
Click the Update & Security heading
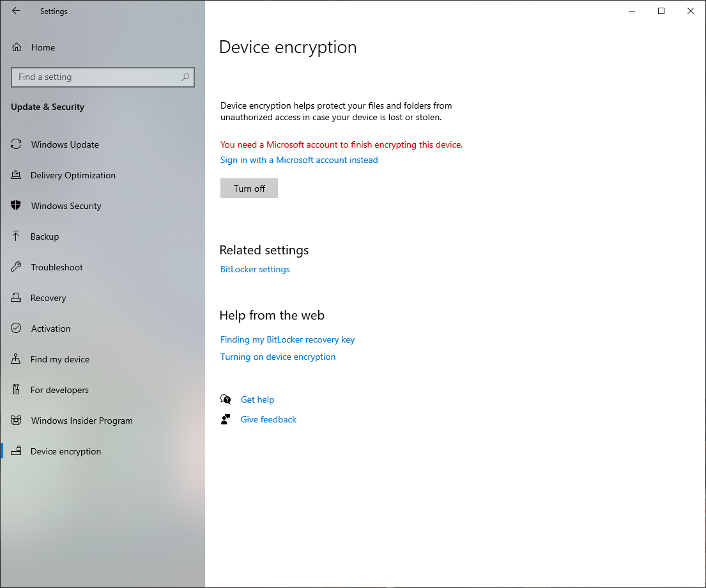point(47,107)
